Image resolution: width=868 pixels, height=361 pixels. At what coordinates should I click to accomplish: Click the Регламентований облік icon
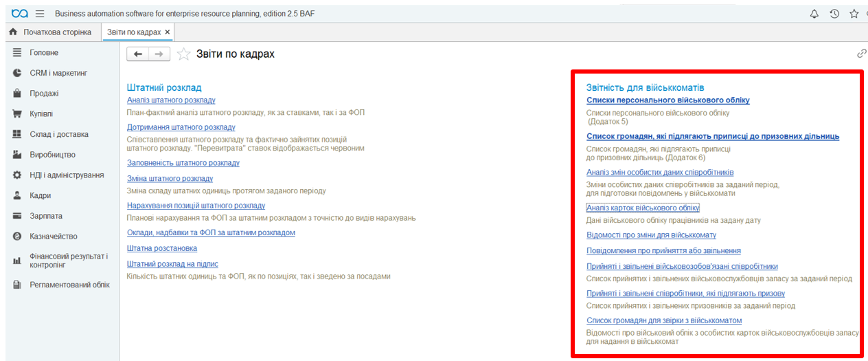(17, 285)
